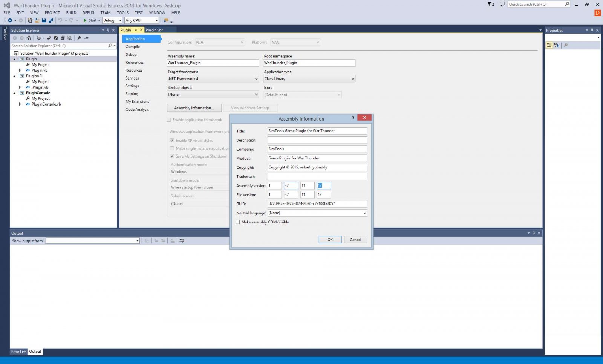Open the Any CPU platform dropdown
This screenshot has width=603, height=364.
click(x=142, y=20)
